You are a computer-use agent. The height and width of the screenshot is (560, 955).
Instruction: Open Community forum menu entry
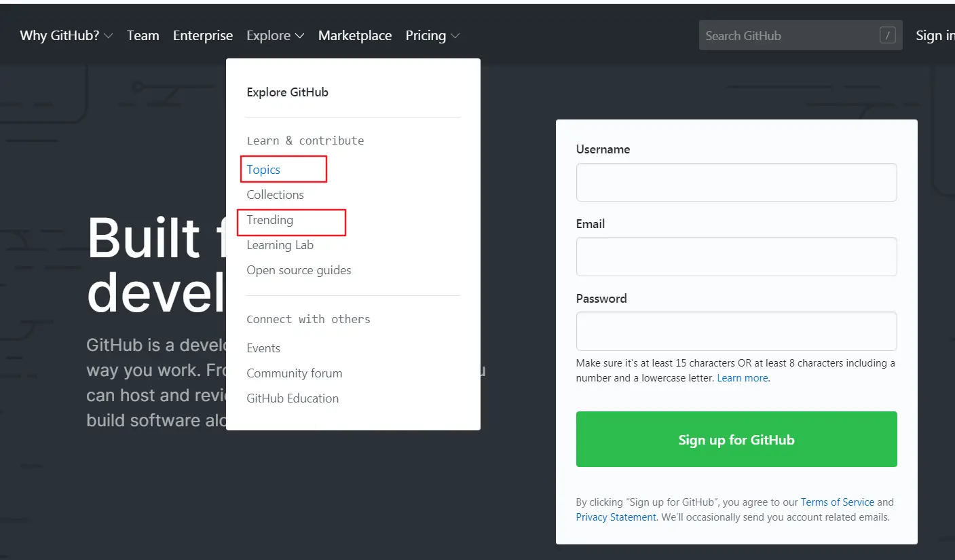click(295, 373)
